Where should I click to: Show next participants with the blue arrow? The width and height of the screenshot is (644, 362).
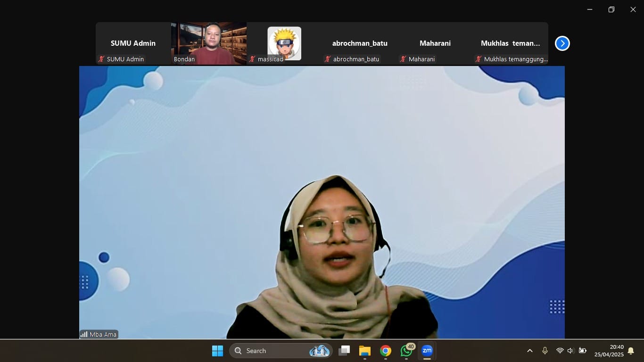[562, 43]
